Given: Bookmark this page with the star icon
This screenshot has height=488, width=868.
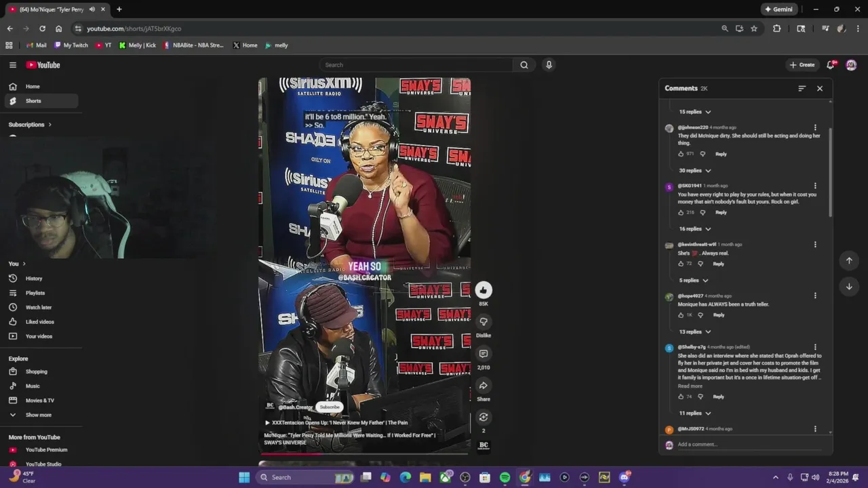Looking at the screenshot, I should pyautogui.click(x=754, y=28).
